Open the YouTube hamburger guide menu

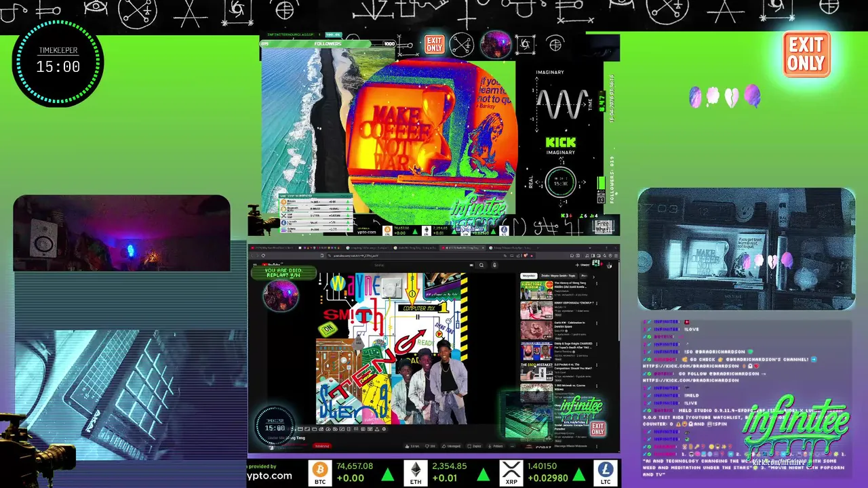[x=255, y=265]
